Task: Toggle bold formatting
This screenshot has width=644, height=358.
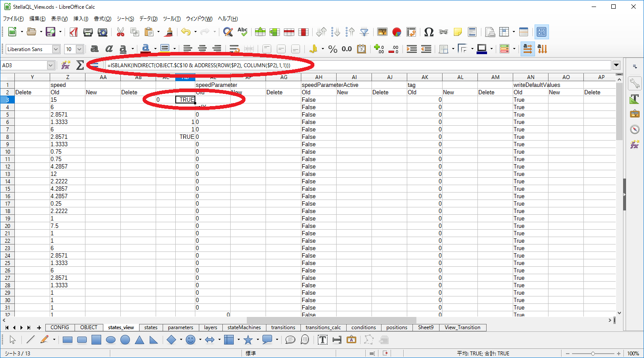Action: pyautogui.click(x=94, y=49)
